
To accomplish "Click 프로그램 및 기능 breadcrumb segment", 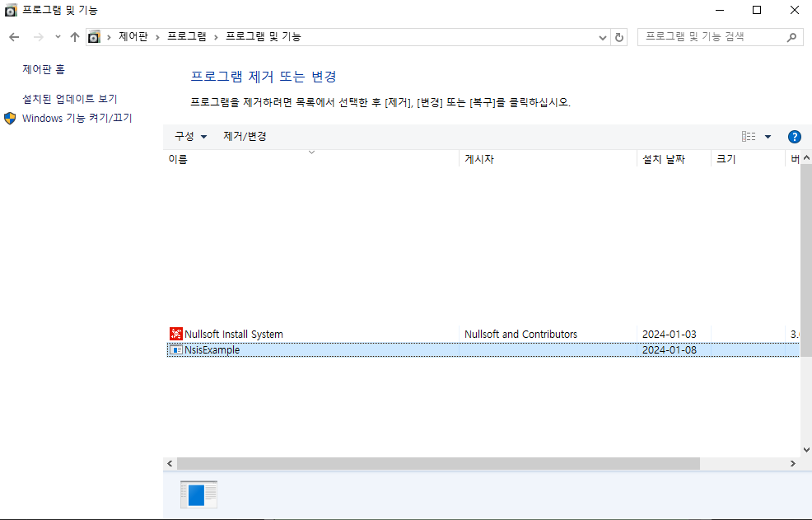I will (x=263, y=37).
